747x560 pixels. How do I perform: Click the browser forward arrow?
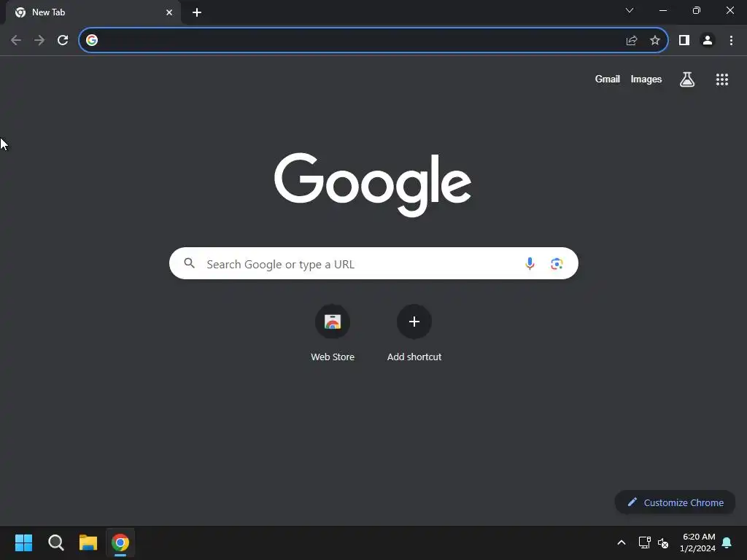point(39,41)
